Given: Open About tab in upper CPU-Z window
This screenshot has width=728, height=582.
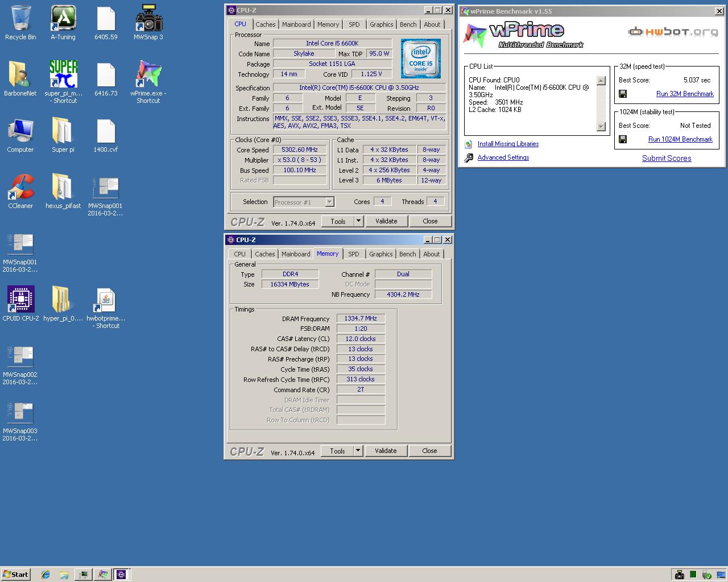Looking at the screenshot, I should (432, 24).
